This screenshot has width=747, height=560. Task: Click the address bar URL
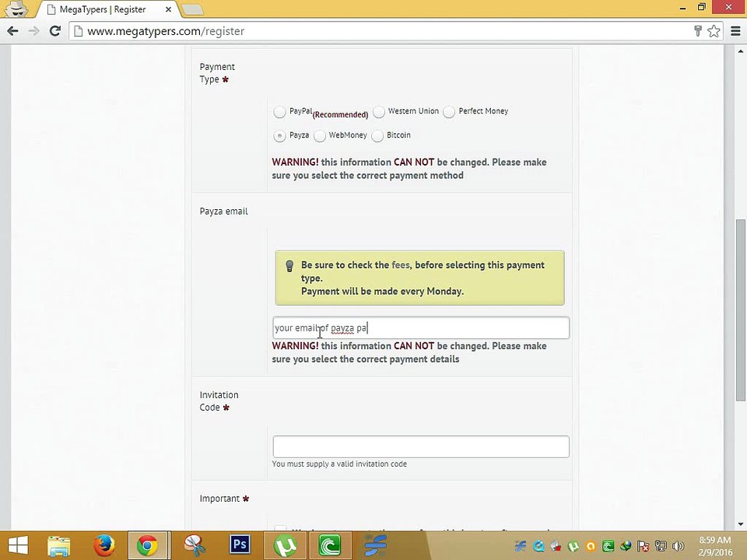tap(166, 31)
